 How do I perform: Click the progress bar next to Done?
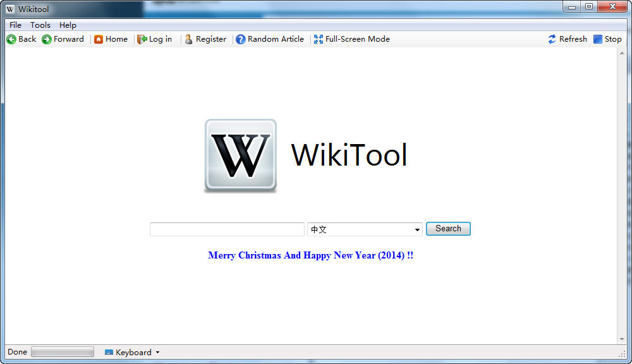click(x=62, y=352)
